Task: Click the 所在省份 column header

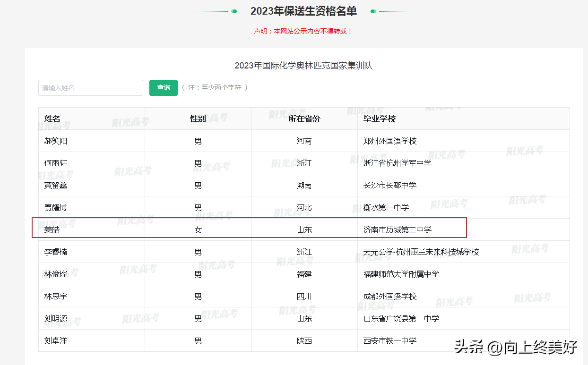Action: (x=304, y=119)
